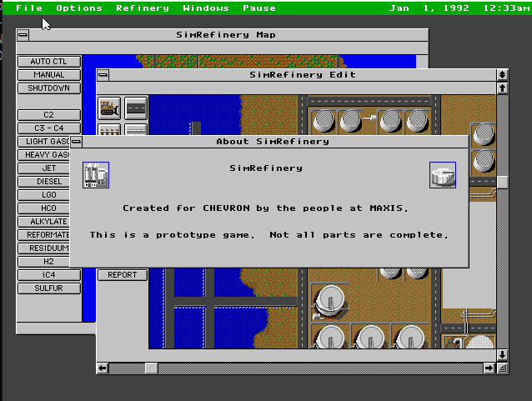Click the storage tank icon in About dialog

(x=443, y=175)
